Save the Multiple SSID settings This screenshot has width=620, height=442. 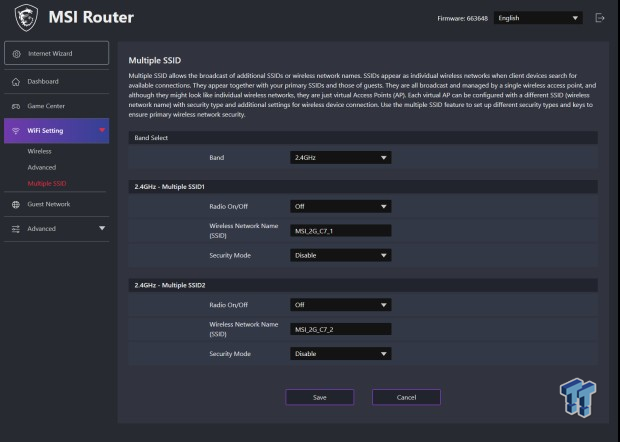pos(319,397)
